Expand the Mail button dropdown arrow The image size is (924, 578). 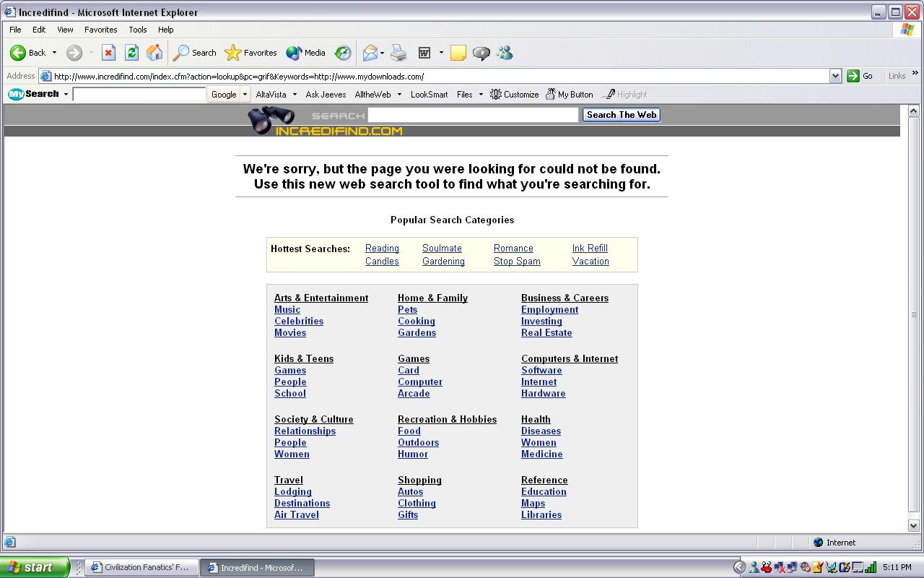[x=383, y=53]
